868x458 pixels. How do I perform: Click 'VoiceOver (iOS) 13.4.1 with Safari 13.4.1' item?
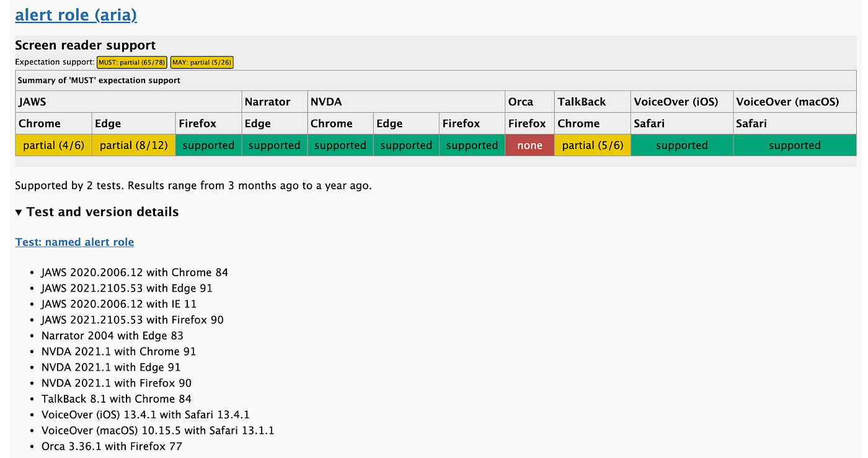[146, 415]
